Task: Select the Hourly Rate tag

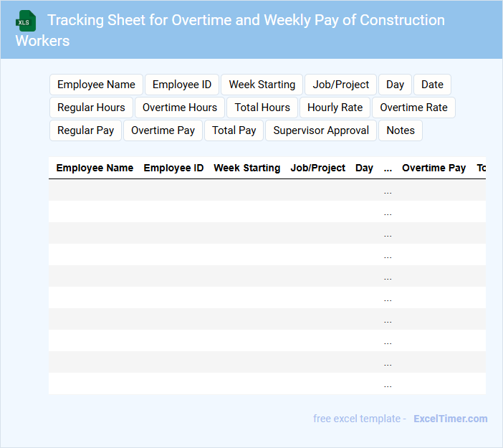Action: click(x=335, y=108)
